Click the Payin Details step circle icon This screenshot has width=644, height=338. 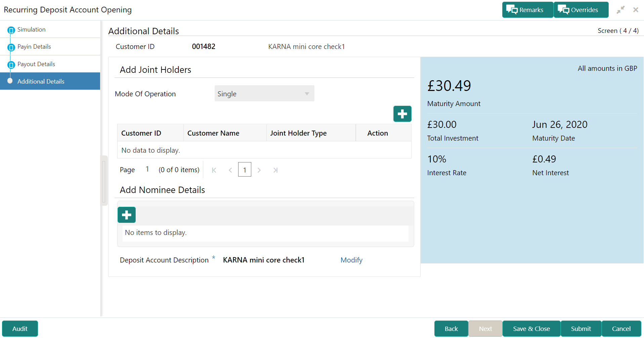11,47
